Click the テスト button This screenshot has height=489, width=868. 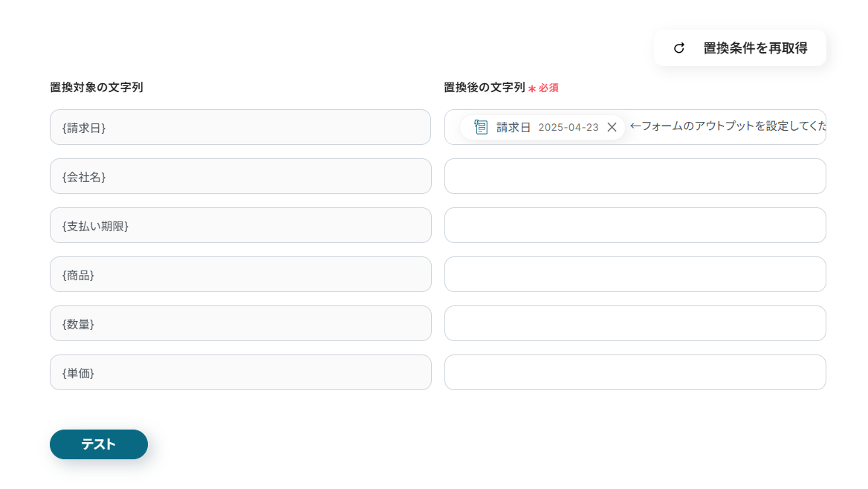99,444
